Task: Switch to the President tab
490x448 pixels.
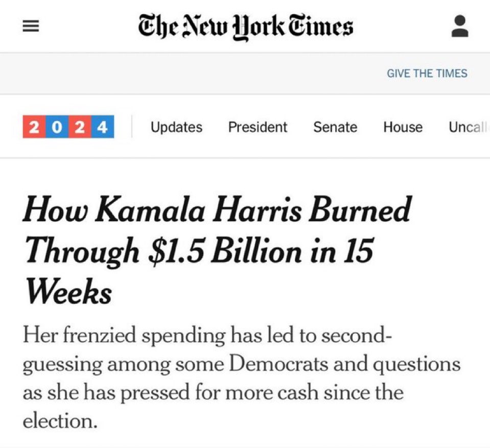Action: (x=258, y=127)
